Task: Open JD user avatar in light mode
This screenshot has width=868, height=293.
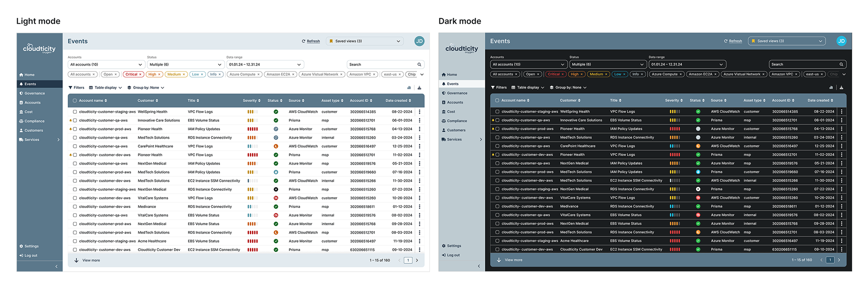Action: [420, 41]
